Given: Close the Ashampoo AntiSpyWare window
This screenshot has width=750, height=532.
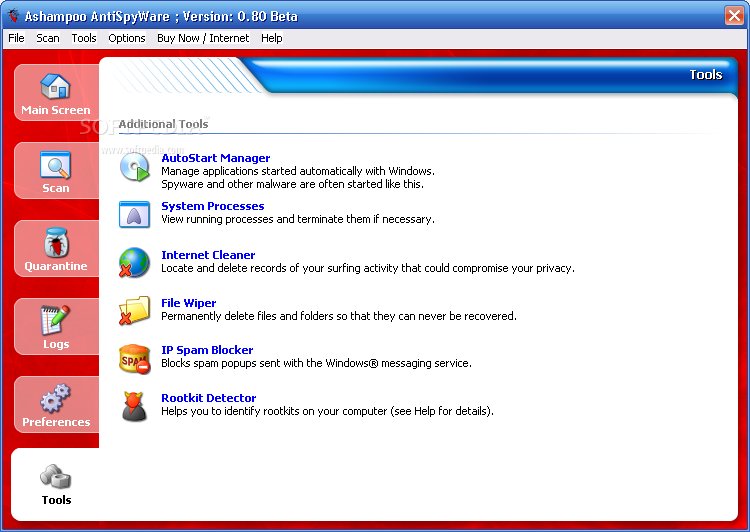Looking at the screenshot, I should [734, 15].
